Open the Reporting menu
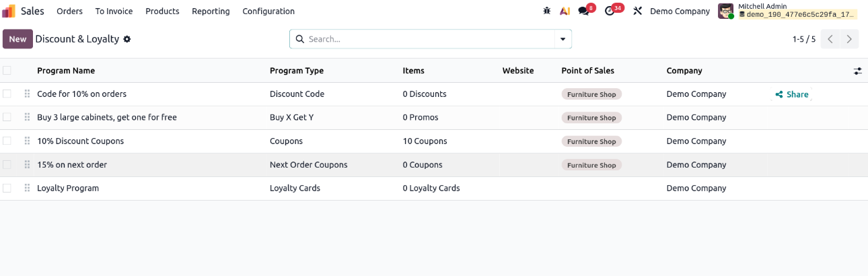Viewport: 868px width, 276px height. pos(211,11)
